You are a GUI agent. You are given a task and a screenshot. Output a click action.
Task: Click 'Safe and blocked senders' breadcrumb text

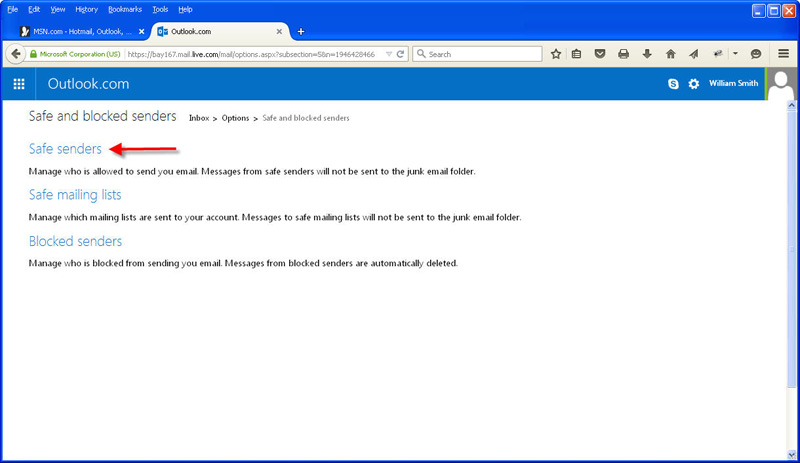pos(306,118)
